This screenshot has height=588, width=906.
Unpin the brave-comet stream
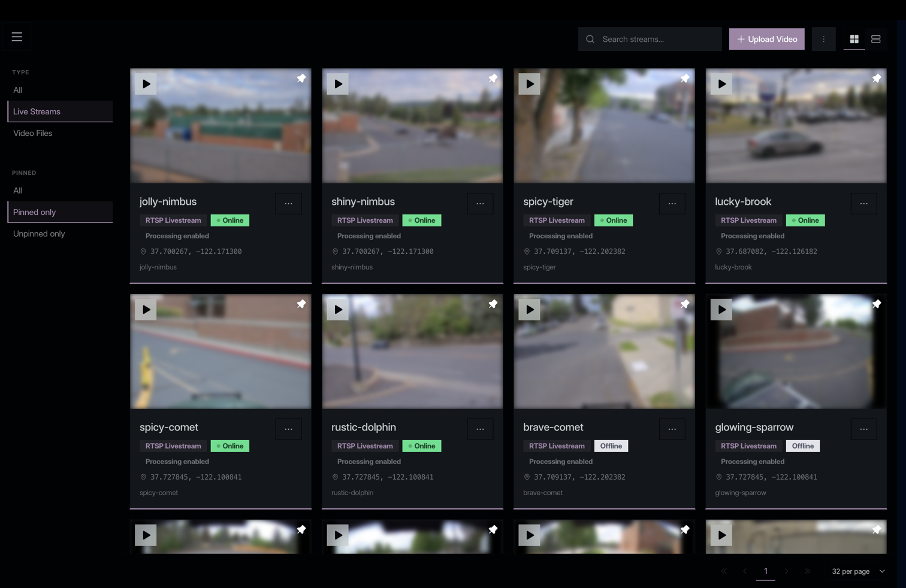(x=685, y=304)
